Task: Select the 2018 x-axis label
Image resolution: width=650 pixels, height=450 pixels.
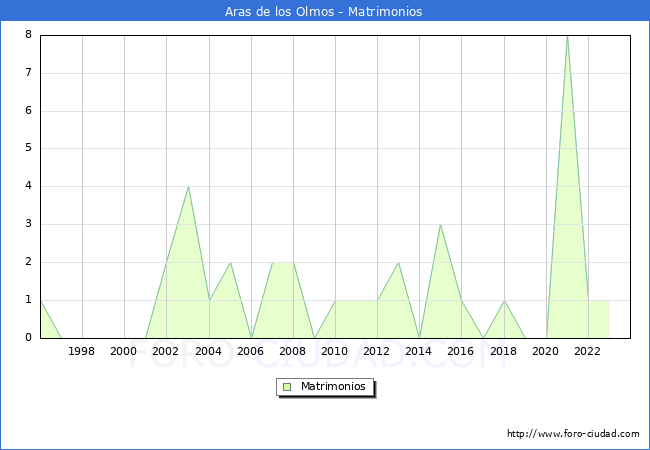Action: [x=503, y=351]
